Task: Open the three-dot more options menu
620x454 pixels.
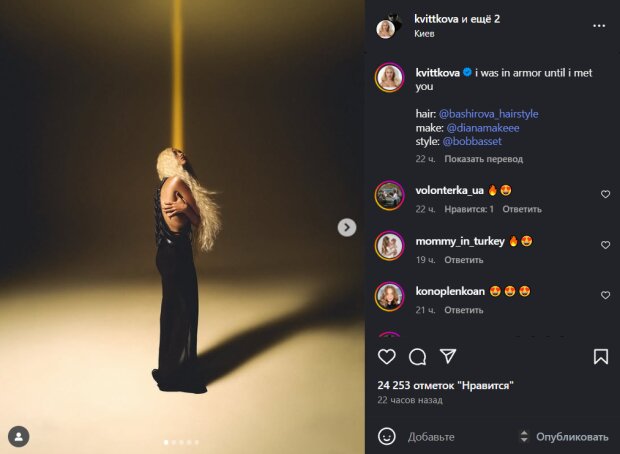Action: coord(598,24)
